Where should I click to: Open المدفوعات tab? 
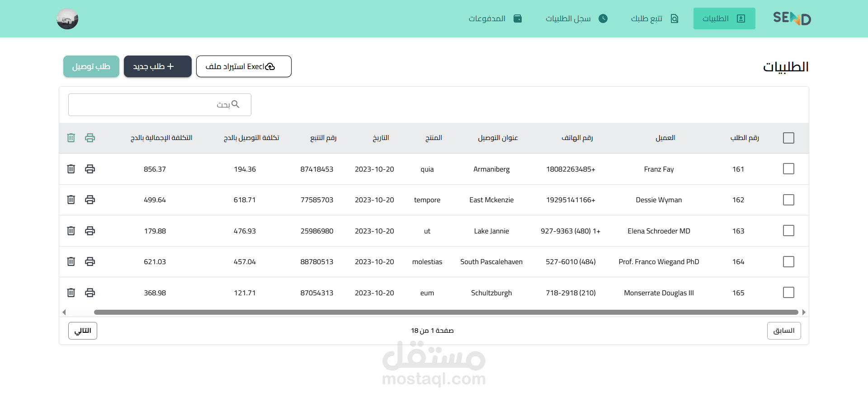point(495,19)
